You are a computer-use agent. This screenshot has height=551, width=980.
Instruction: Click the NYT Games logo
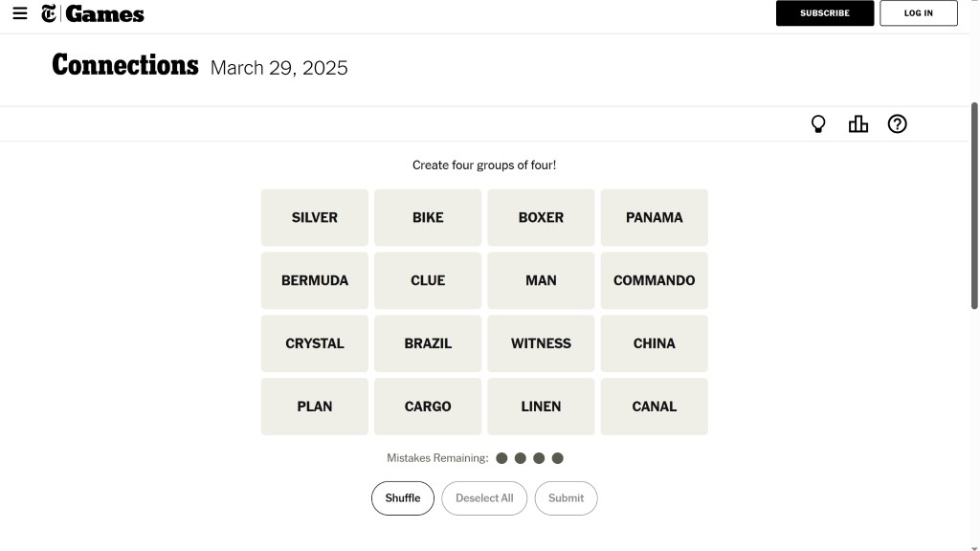tap(93, 13)
